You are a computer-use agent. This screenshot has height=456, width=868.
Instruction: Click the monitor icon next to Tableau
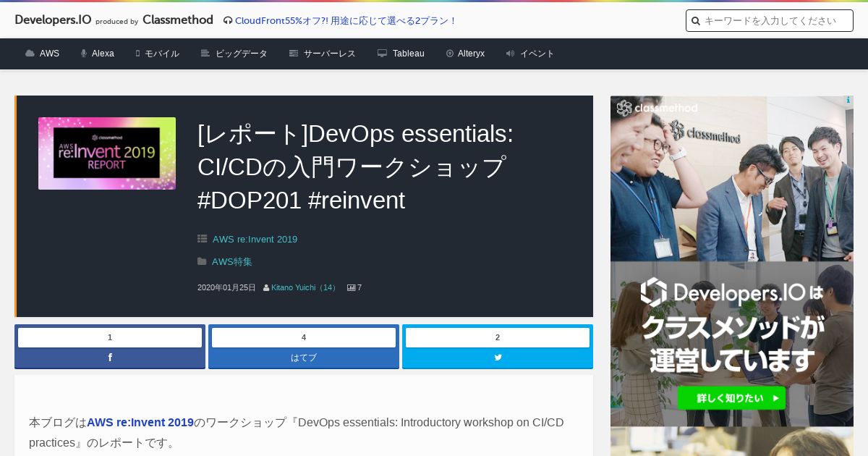(382, 54)
